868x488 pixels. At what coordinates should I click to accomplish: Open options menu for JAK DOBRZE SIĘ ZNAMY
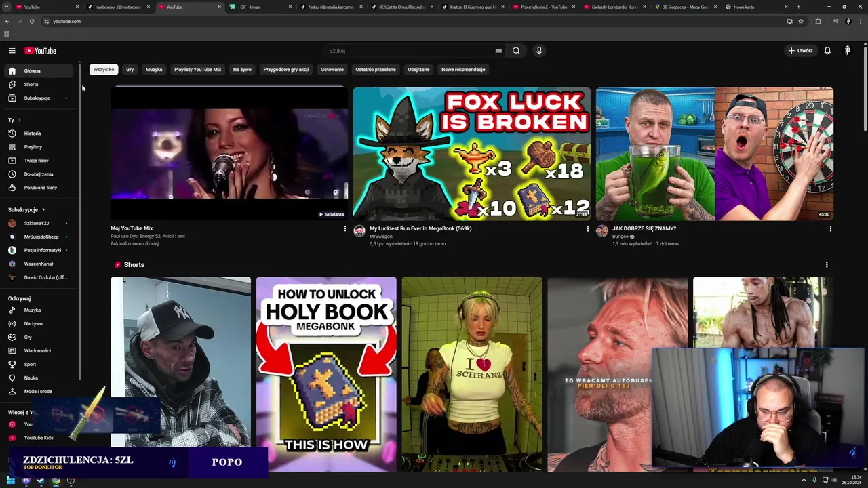pos(830,229)
